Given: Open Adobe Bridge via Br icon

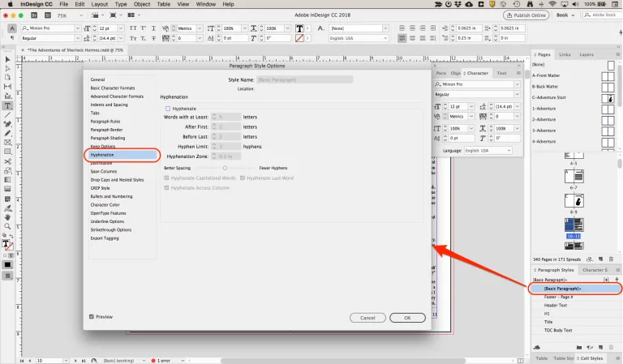Looking at the screenshot, I should 34,15.
